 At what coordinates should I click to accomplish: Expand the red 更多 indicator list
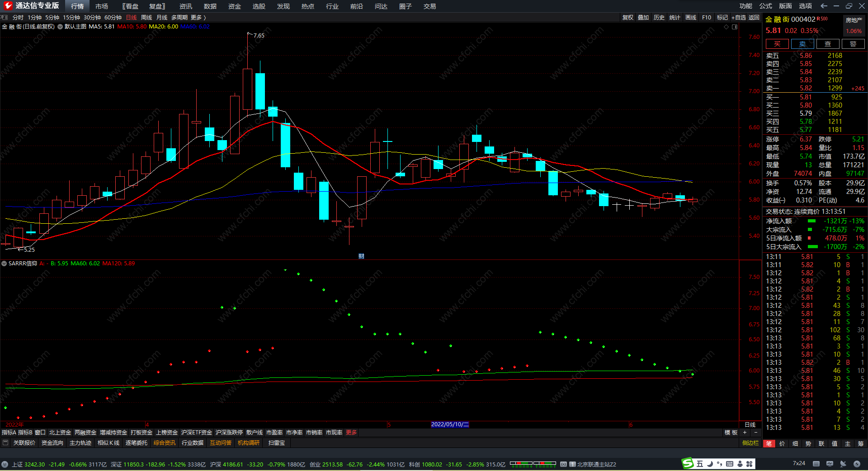coord(351,433)
